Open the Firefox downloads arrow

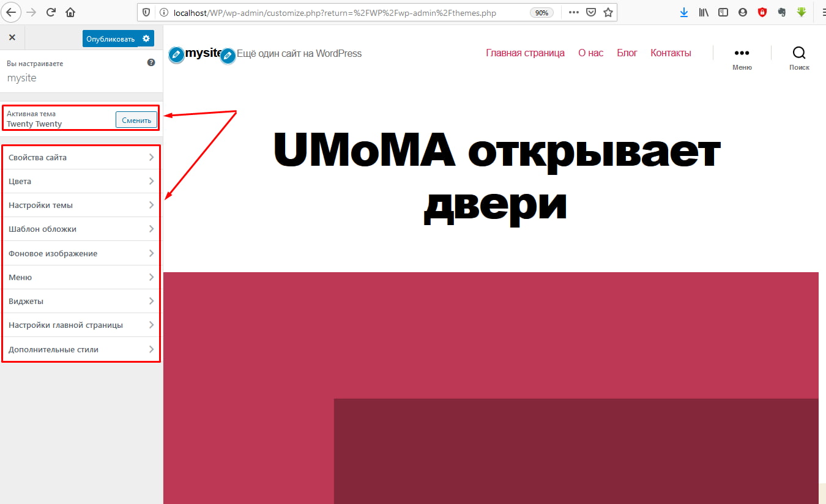pos(683,12)
